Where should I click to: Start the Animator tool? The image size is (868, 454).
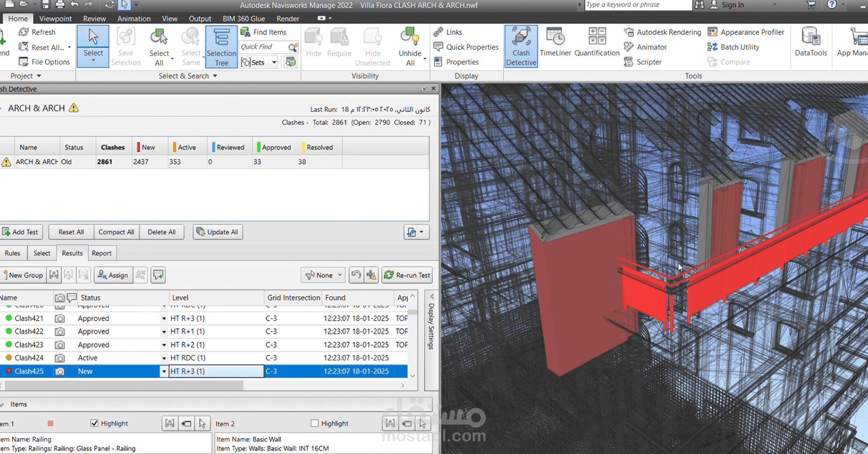tap(651, 47)
